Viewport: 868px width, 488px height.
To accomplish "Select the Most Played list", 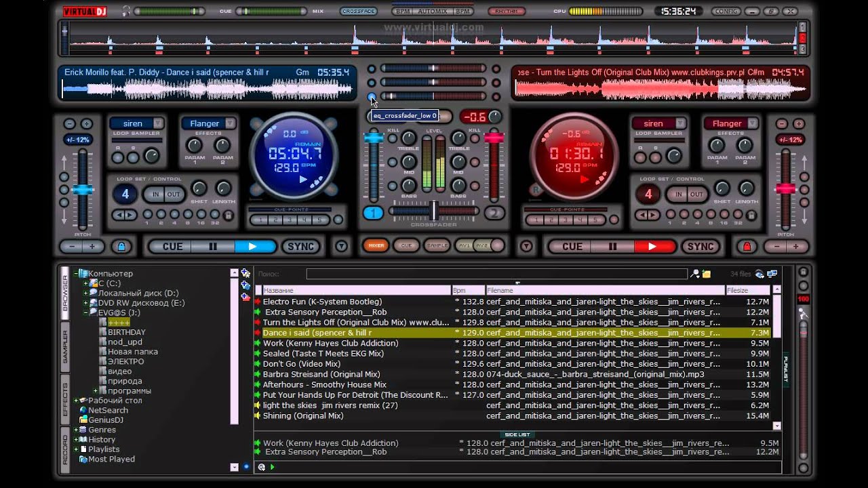I will [x=111, y=459].
